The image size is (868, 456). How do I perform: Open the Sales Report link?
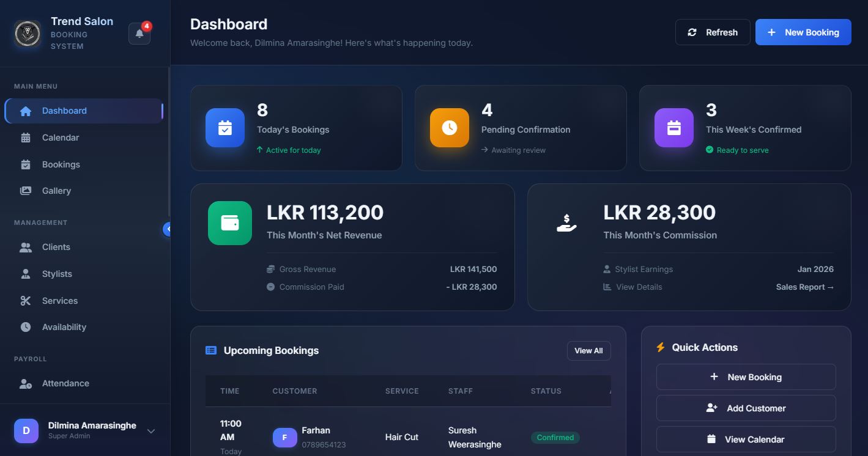coord(805,287)
